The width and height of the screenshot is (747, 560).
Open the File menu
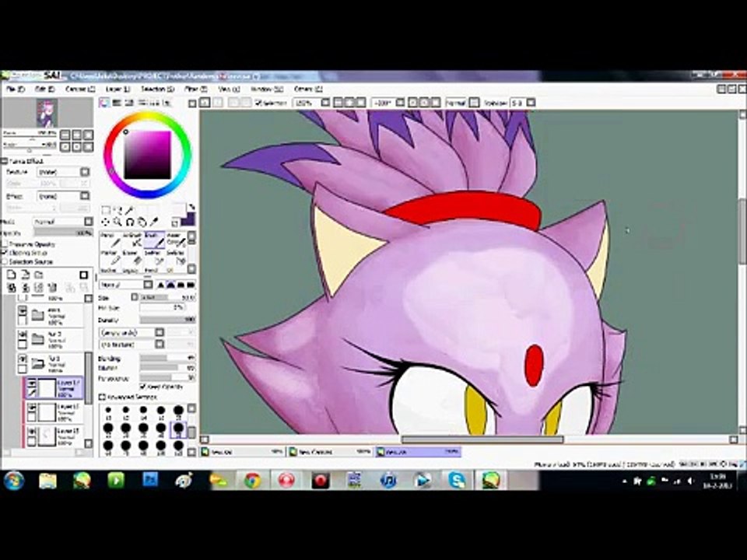point(15,89)
